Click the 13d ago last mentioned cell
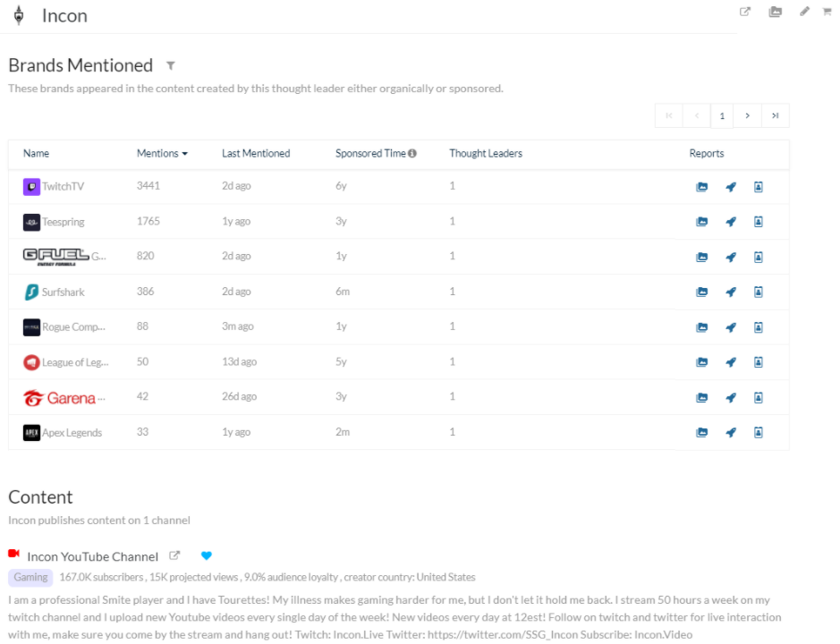 (x=239, y=361)
